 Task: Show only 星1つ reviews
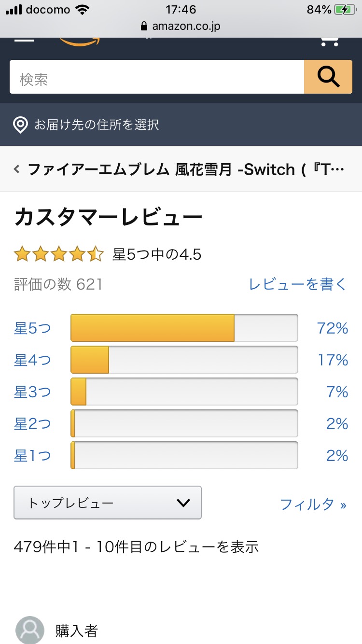click(32, 455)
